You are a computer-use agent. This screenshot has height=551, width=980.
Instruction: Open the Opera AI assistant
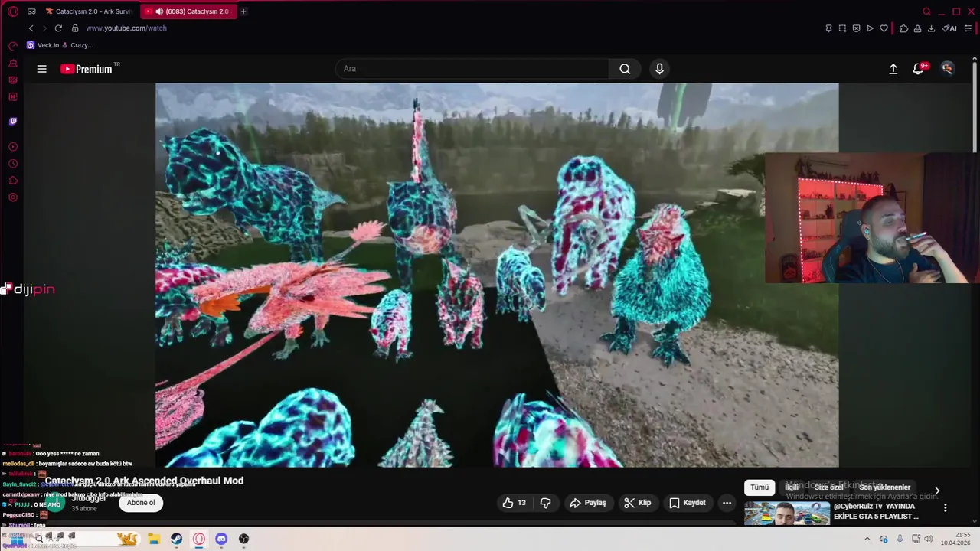[949, 28]
